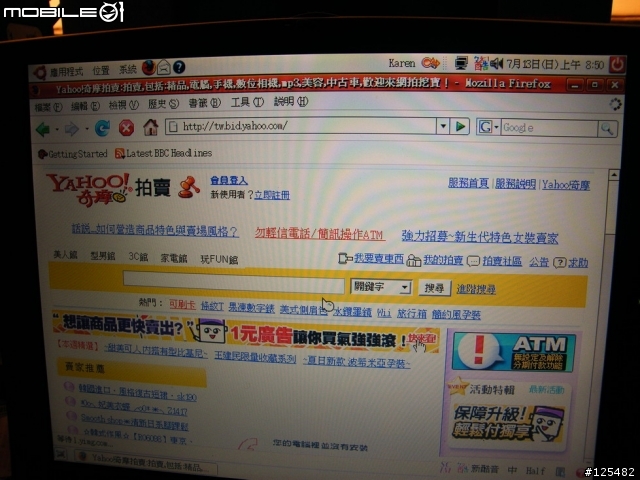Screen dimensions: 640x480
Task: Open the 工具 (Tools) menu
Action: pyautogui.click(x=247, y=102)
